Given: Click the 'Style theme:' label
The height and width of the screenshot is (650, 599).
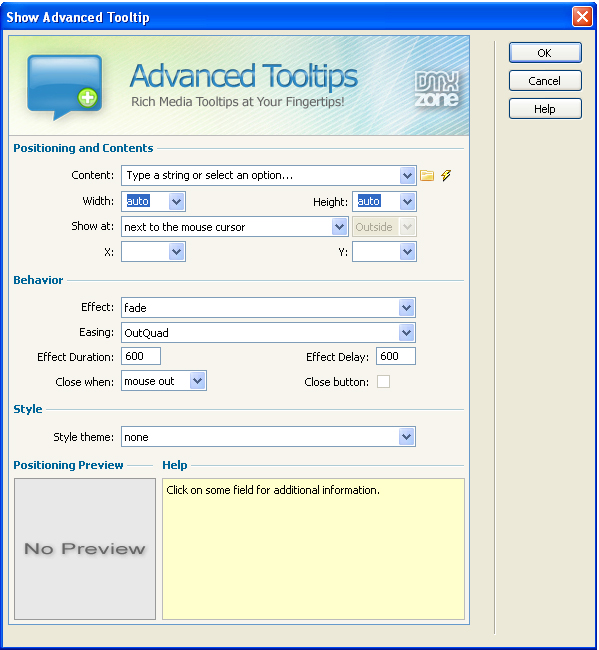Looking at the screenshot, I should 83,437.
